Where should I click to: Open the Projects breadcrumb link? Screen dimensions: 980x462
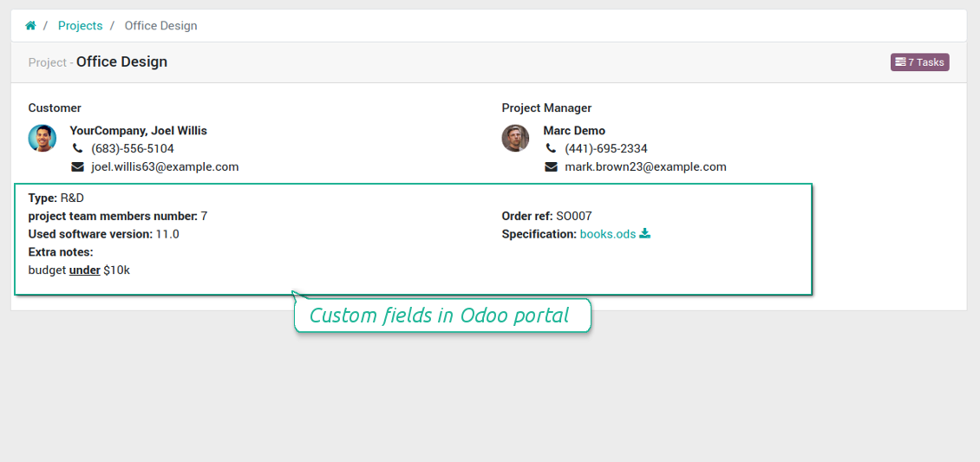(80, 26)
